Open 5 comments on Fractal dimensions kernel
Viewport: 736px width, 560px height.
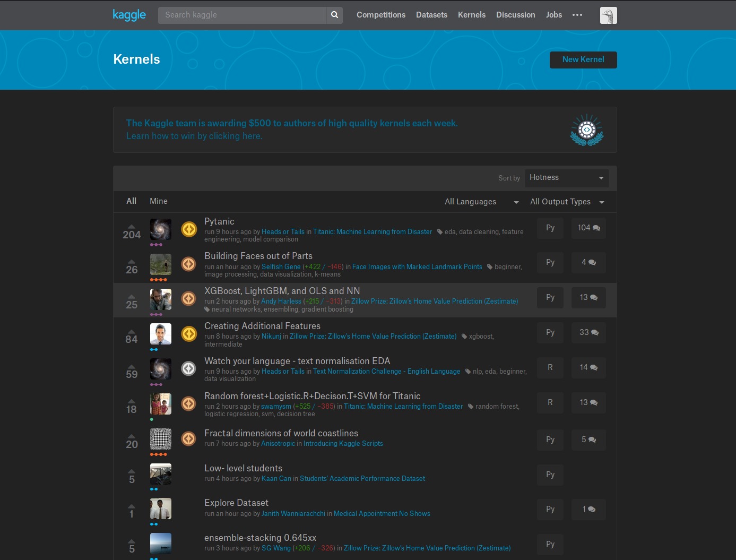[588, 440]
